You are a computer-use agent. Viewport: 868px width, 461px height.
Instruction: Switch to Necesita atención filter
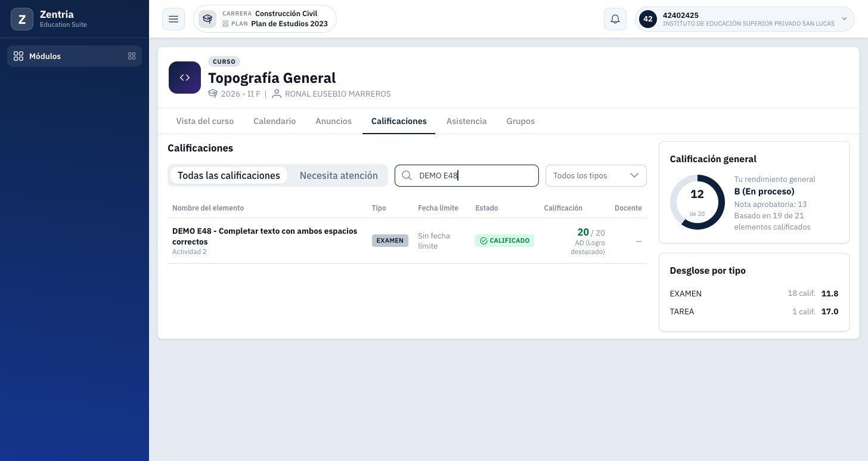(x=339, y=175)
